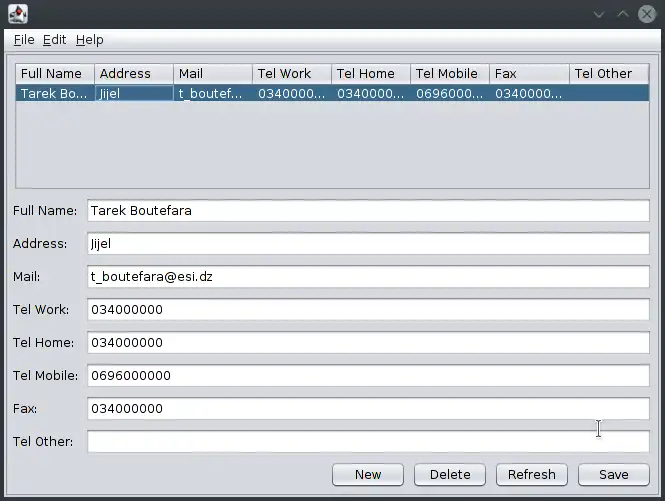Close the window with the X button
The image size is (665, 501).
tap(647, 14)
